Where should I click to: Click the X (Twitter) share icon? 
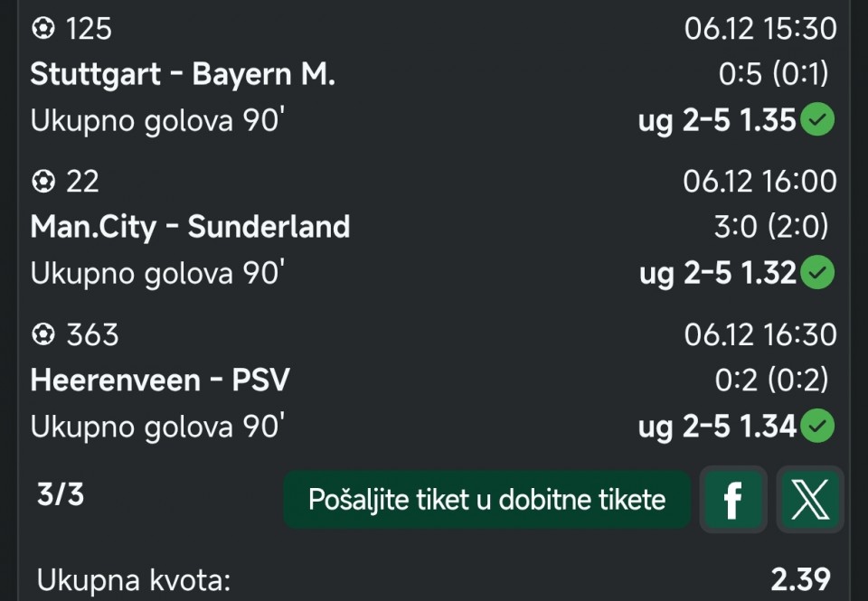point(810,499)
